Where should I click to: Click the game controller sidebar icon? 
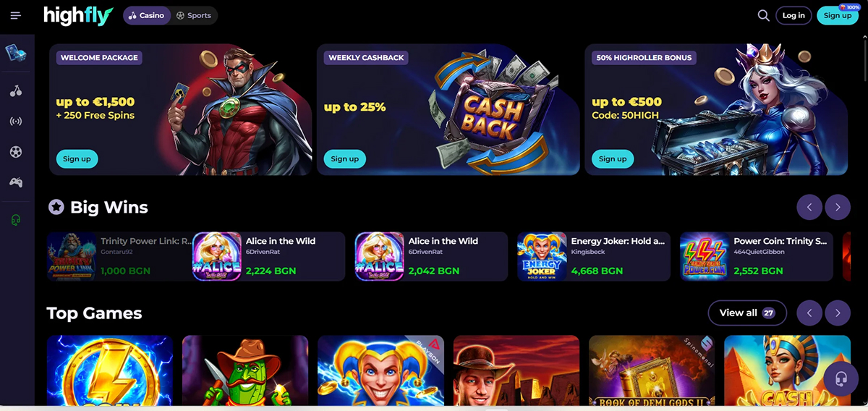click(16, 182)
